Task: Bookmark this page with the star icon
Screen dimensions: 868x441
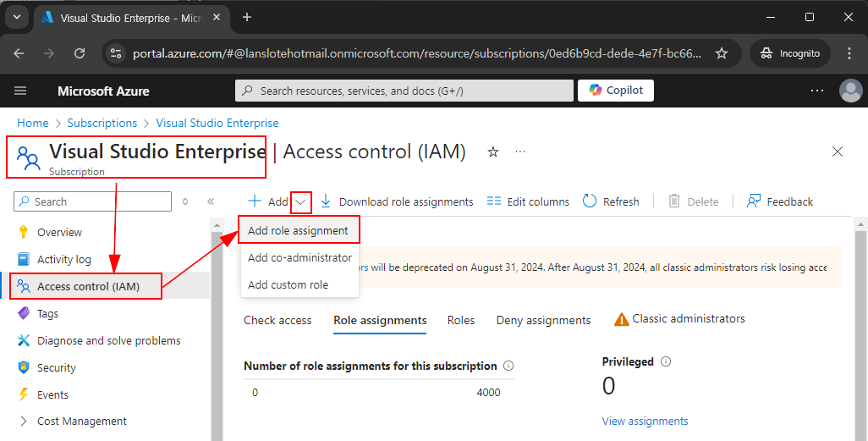Action: [x=722, y=53]
